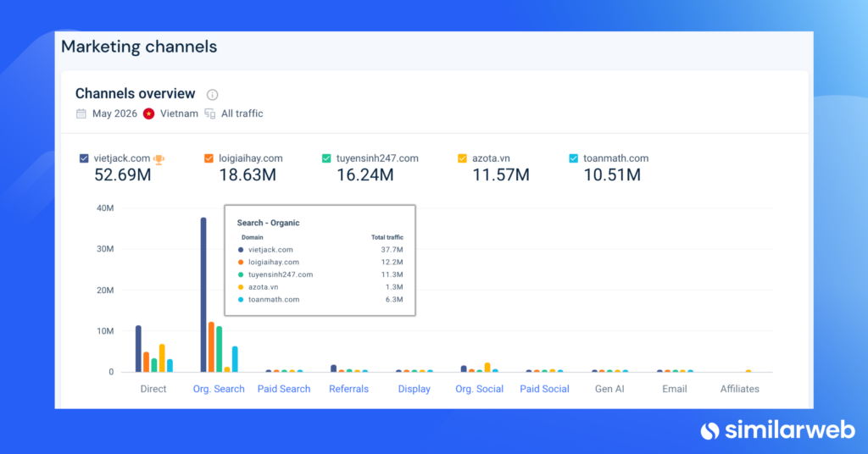Click the 40M y-axis label
This screenshot has width=868, height=454.
[x=105, y=208]
